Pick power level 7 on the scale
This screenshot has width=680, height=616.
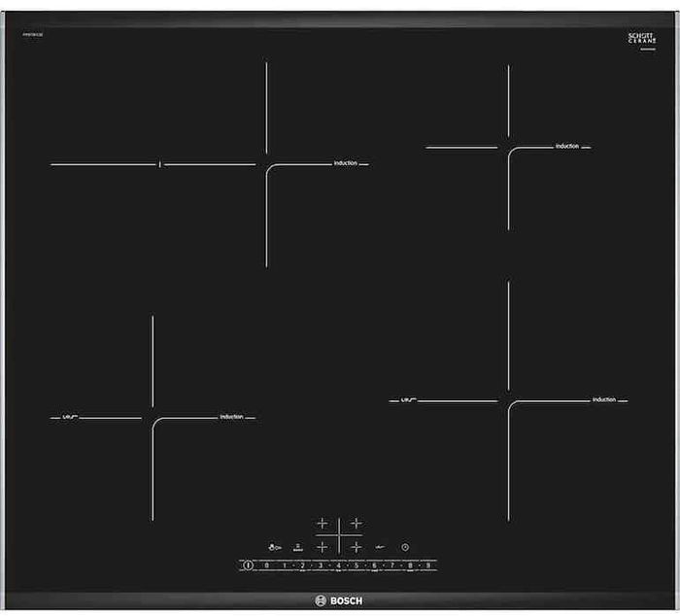point(391,565)
